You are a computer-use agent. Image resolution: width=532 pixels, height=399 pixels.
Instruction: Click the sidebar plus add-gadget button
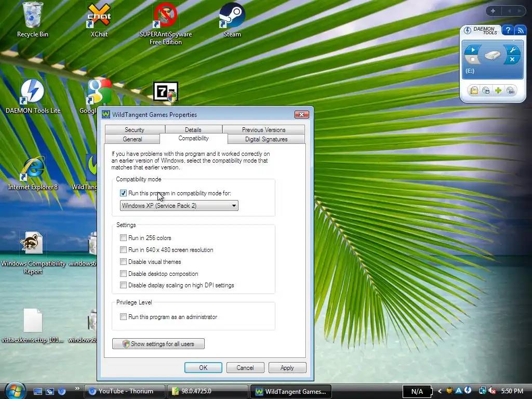click(493, 11)
